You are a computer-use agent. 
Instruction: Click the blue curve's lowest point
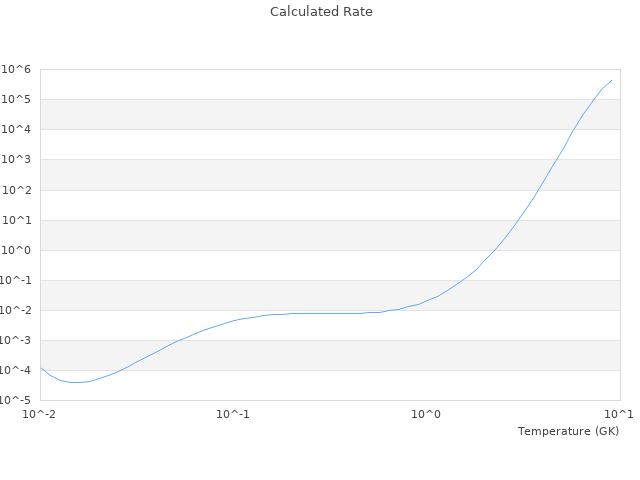(75, 382)
